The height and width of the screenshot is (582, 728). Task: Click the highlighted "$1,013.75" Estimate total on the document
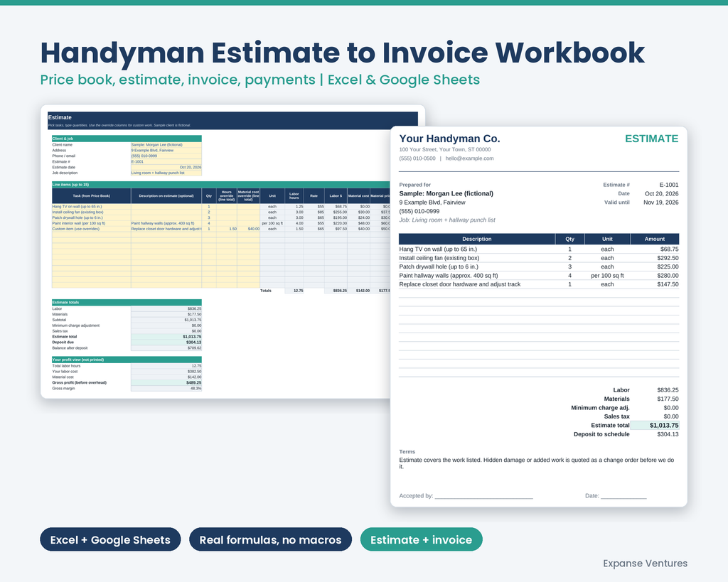[x=655, y=425]
